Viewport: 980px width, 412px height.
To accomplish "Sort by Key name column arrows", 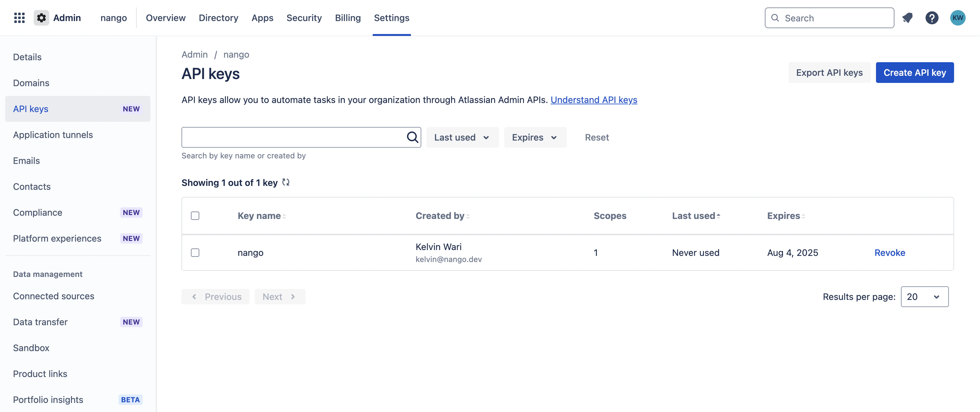I will pos(284,216).
